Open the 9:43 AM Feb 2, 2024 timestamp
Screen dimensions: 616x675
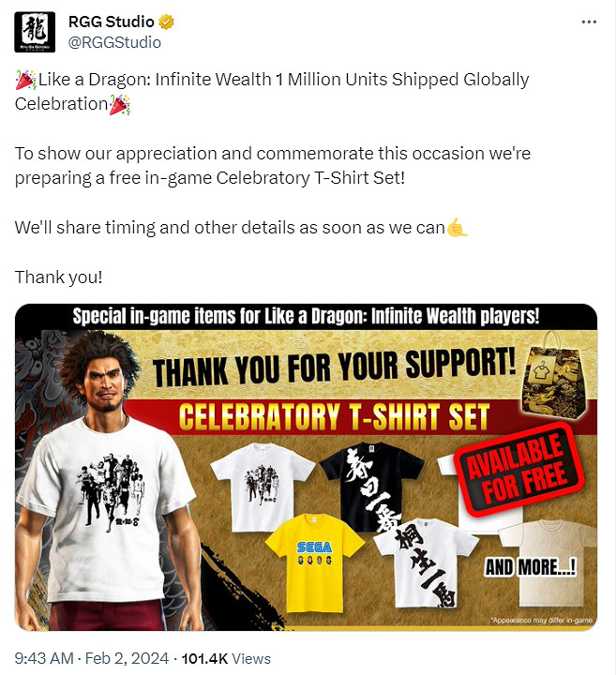click(x=92, y=658)
